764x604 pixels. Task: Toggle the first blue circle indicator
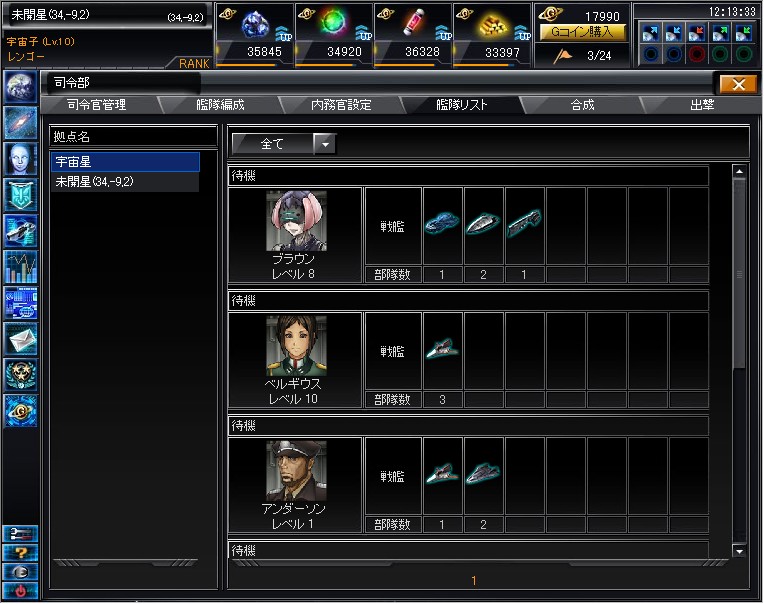click(650, 55)
